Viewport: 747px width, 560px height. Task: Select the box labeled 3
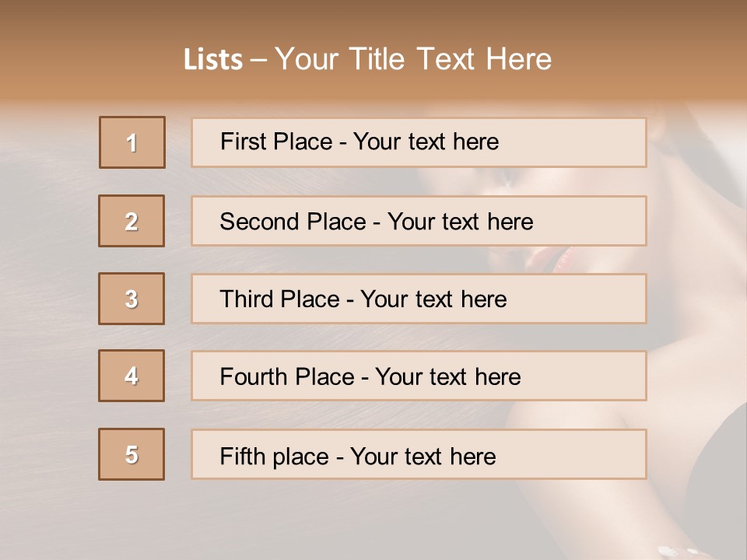click(132, 299)
